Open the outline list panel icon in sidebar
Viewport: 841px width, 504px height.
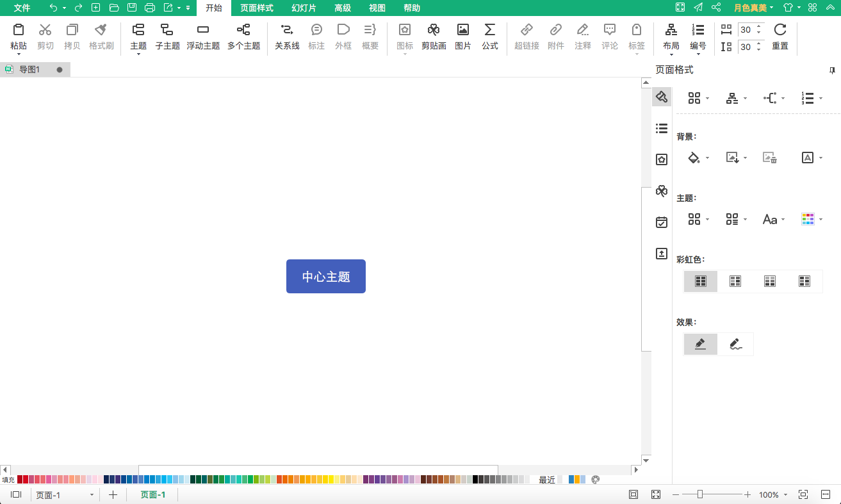(x=662, y=129)
